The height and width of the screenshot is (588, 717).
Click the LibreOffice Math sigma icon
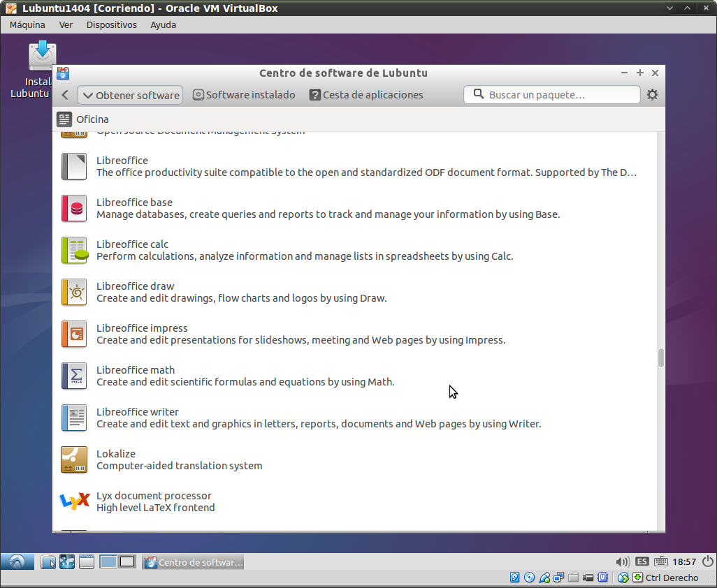pyautogui.click(x=74, y=376)
